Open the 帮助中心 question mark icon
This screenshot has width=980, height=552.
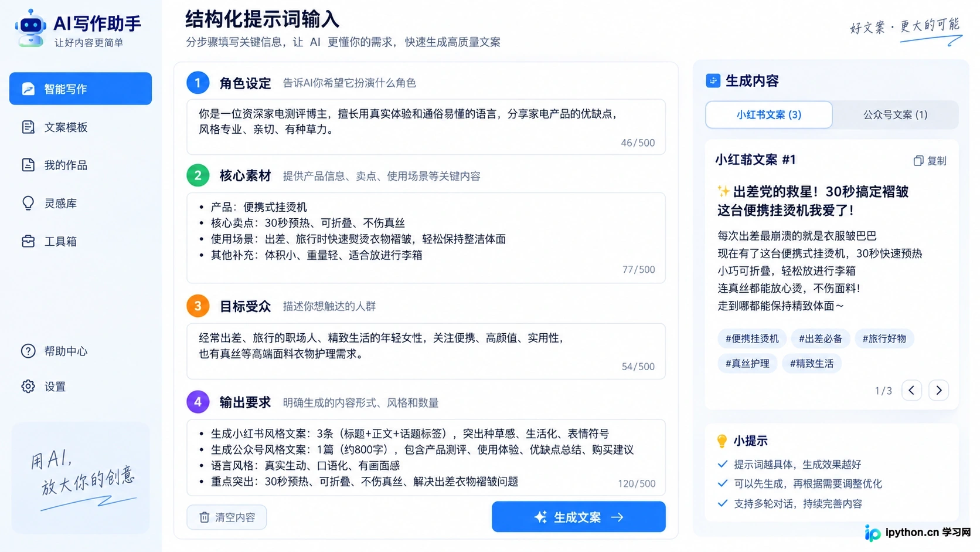[x=28, y=351]
